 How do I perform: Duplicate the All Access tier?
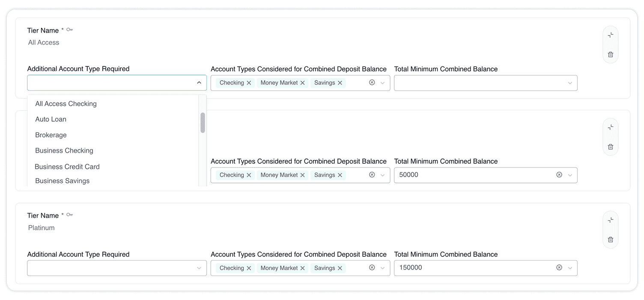610,35
